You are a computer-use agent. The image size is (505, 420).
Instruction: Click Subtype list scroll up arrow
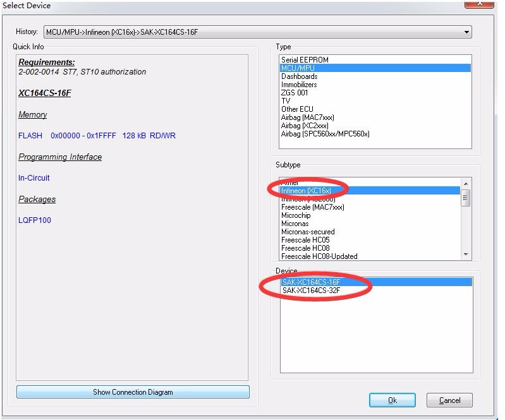[x=466, y=183]
